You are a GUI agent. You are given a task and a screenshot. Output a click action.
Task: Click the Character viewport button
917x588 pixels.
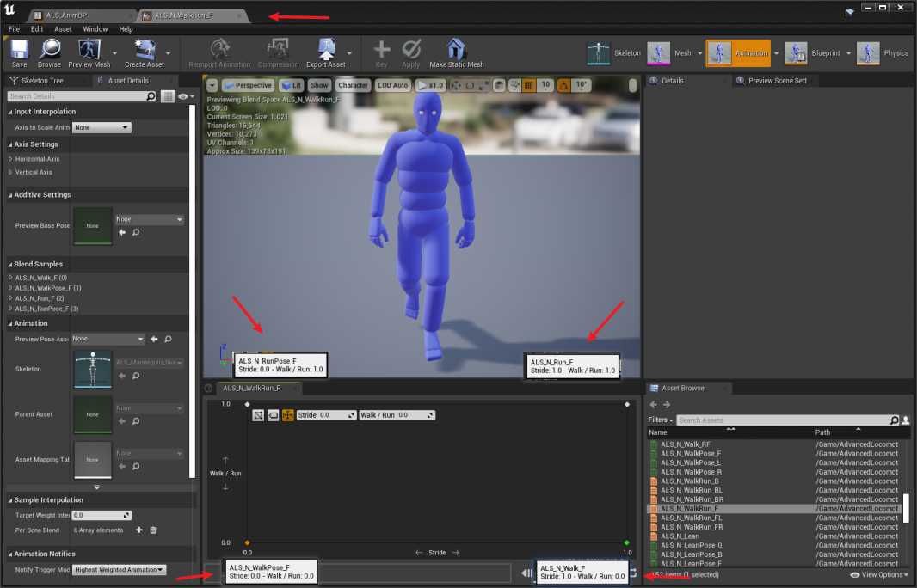point(353,85)
